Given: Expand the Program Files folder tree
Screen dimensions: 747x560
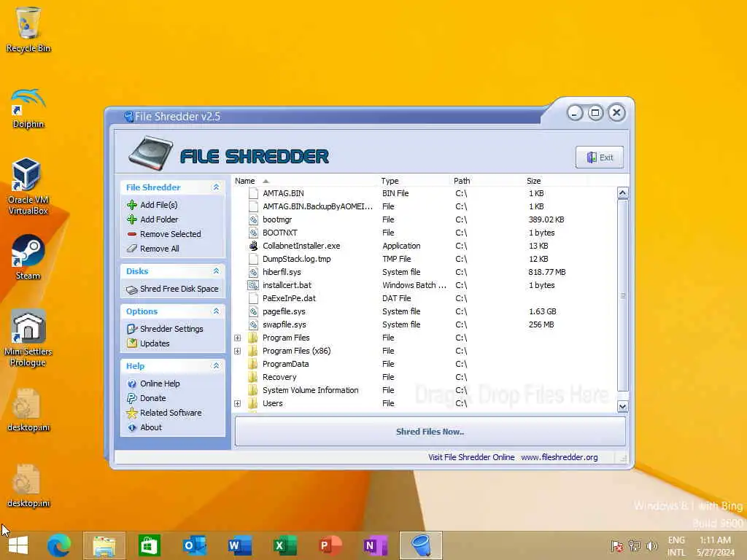Looking at the screenshot, I should coord(237,338).
